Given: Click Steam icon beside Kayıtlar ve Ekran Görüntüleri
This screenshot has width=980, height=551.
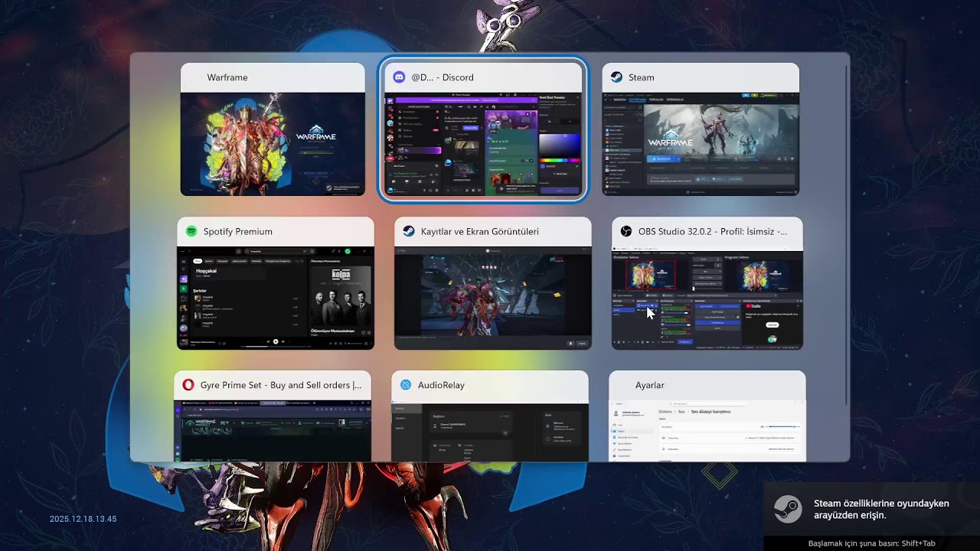Looking at the screenshot, I should coord(409,231).
